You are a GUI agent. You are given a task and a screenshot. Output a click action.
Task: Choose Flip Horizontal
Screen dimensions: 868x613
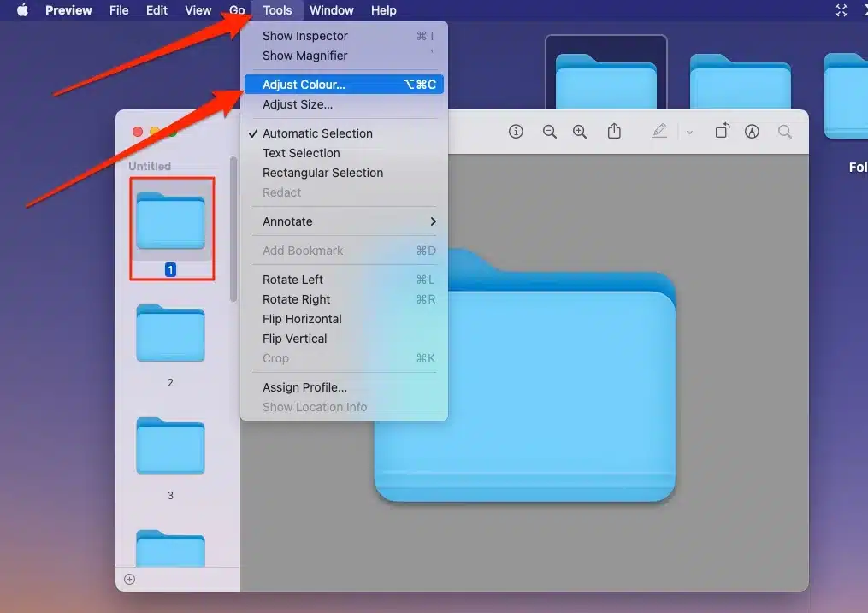tap(344, 319)
